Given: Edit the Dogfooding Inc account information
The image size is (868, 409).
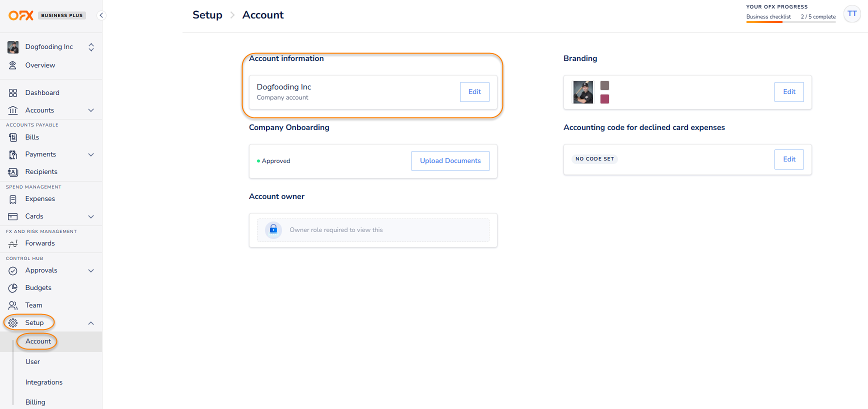Looking at the screenshot, I should (474, 92).
